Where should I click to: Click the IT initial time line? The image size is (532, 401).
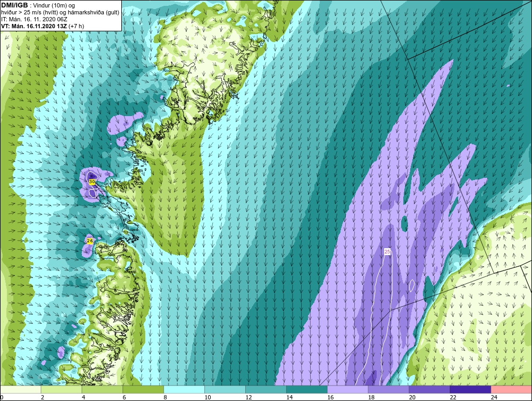tap(34, 19)
